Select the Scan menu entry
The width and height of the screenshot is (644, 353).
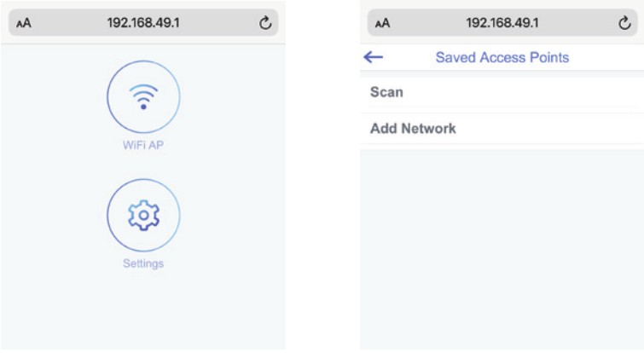point(386,92)
